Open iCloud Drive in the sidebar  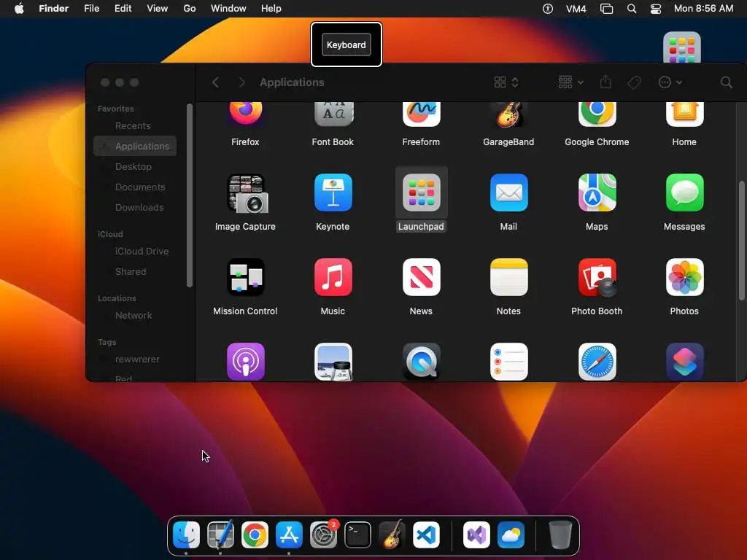[x=135, y=251]
